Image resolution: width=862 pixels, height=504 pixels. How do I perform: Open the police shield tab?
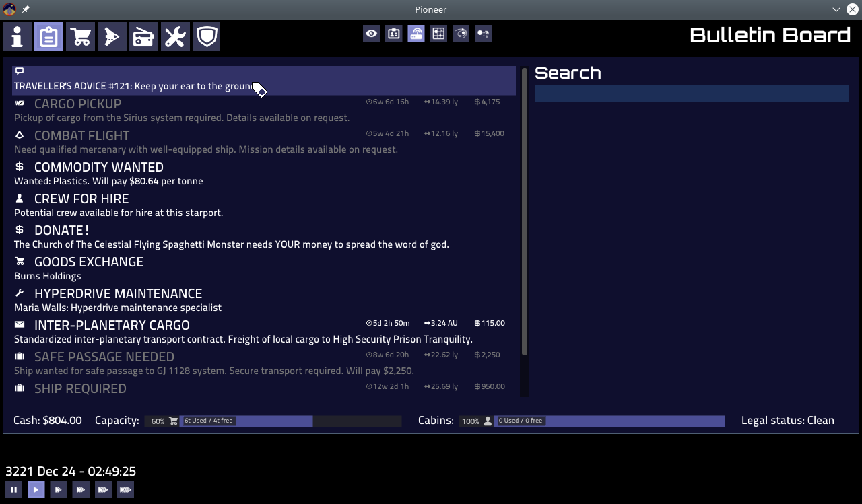coord(207,36)
